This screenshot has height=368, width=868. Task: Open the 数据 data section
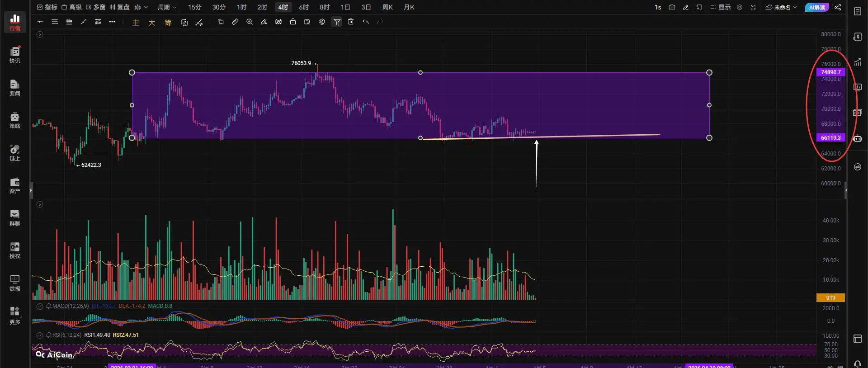click(15, 283)
